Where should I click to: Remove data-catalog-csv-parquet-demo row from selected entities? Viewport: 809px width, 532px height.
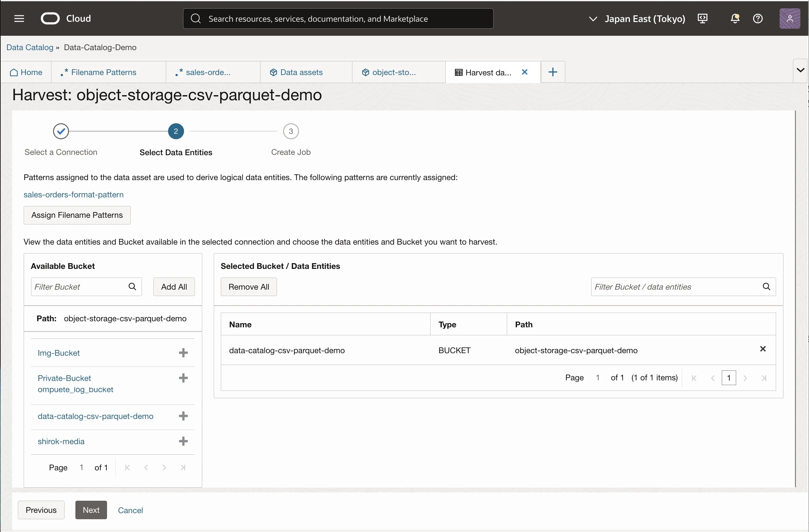[763, 349]
